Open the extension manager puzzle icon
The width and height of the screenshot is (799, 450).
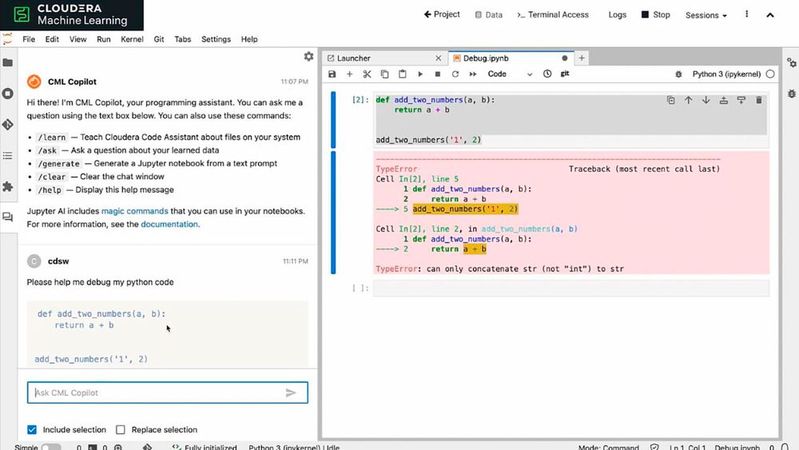click(8, 187)
